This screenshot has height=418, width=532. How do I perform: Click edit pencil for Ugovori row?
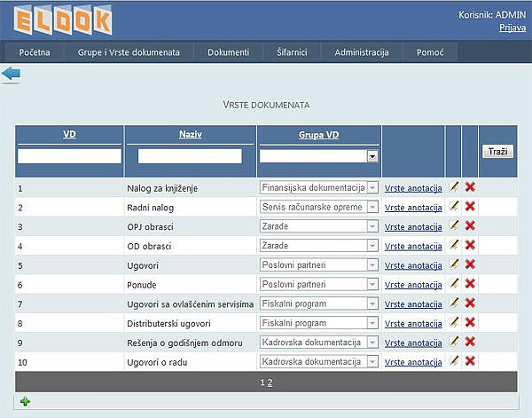(454, 264)
